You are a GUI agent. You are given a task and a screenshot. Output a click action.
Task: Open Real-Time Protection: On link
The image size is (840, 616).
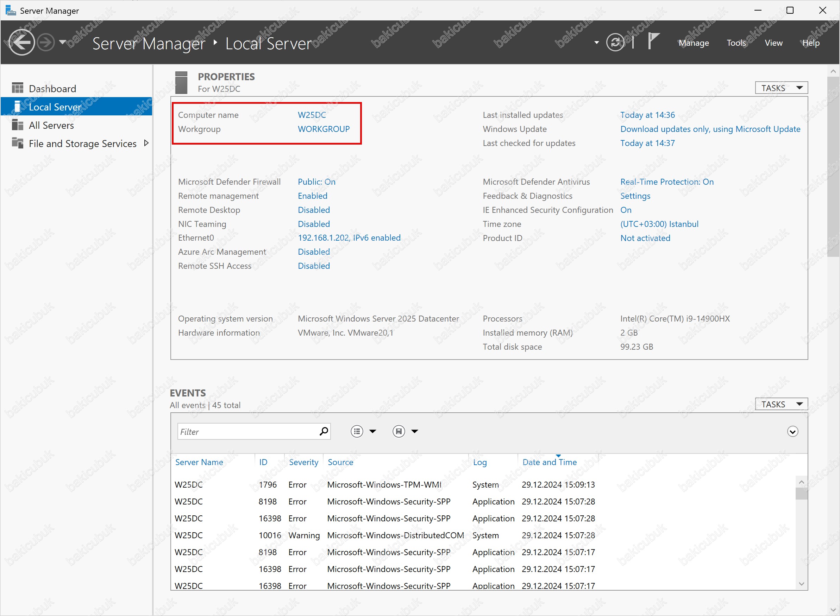pyautogui.click(x=667, y=182)
